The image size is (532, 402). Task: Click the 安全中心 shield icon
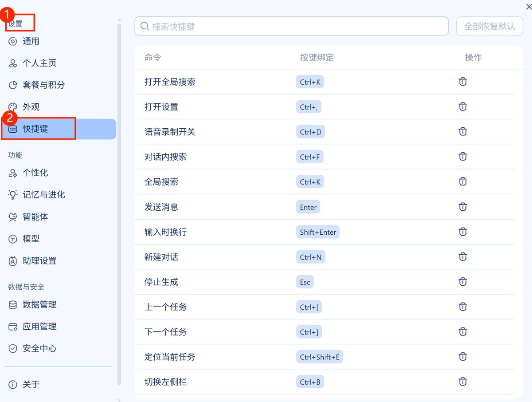point(13,348)
